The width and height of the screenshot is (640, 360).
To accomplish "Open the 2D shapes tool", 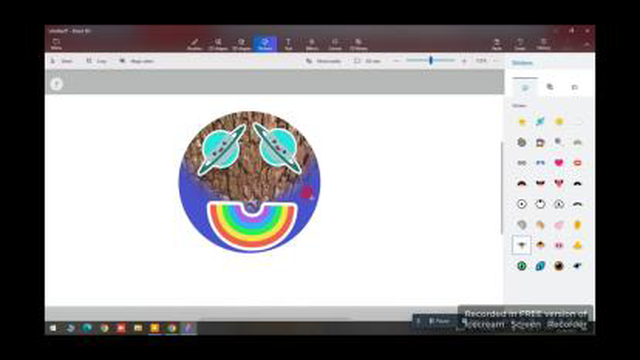I will pyautogui.click(x=218, y=44).
